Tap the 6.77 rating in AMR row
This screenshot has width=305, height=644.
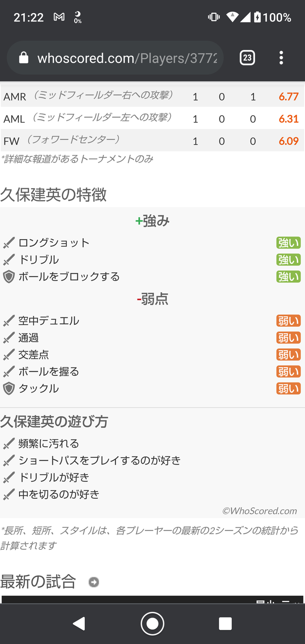click(x=289, y=97)
